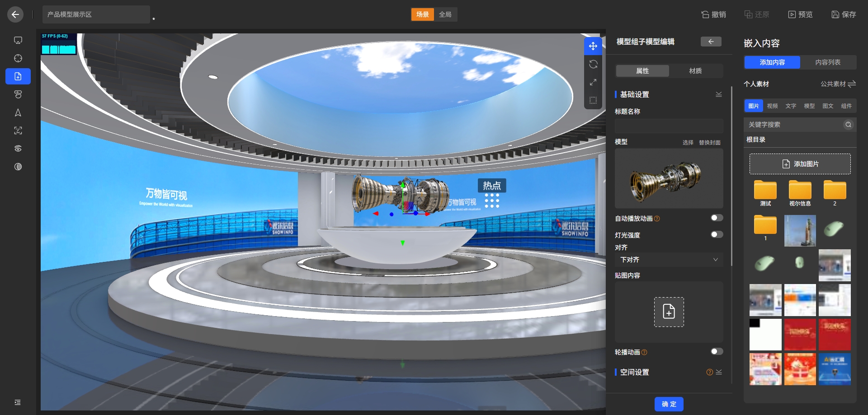
Task: Switch to the 材质 tab
Action: coord(695,71)
